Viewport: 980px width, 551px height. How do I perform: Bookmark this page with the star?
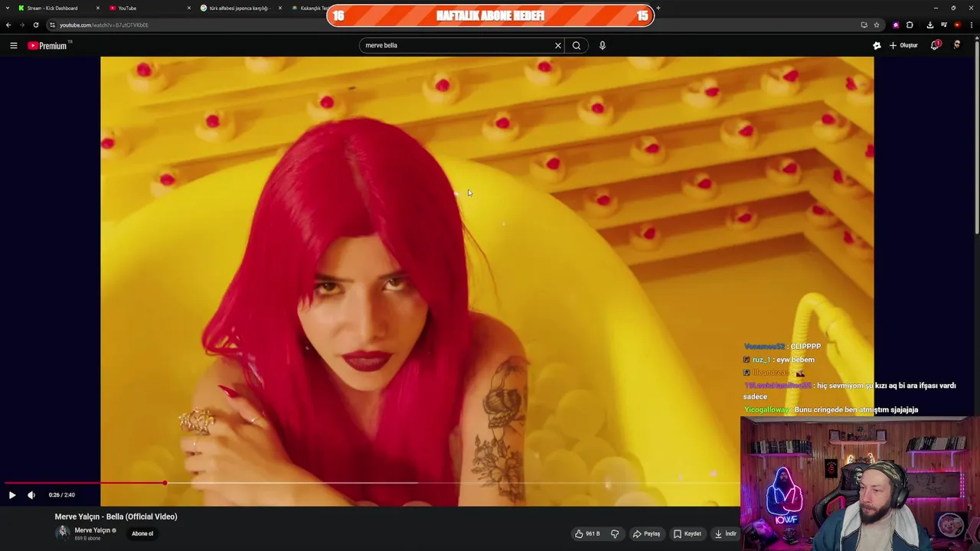(877, 24)
